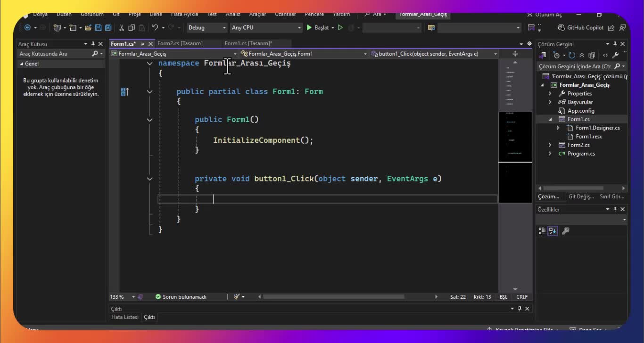Viewport: 644px width, 343px height.
Task: Pin the Araç Kutusu panel
Action: [x=93, y=44]
